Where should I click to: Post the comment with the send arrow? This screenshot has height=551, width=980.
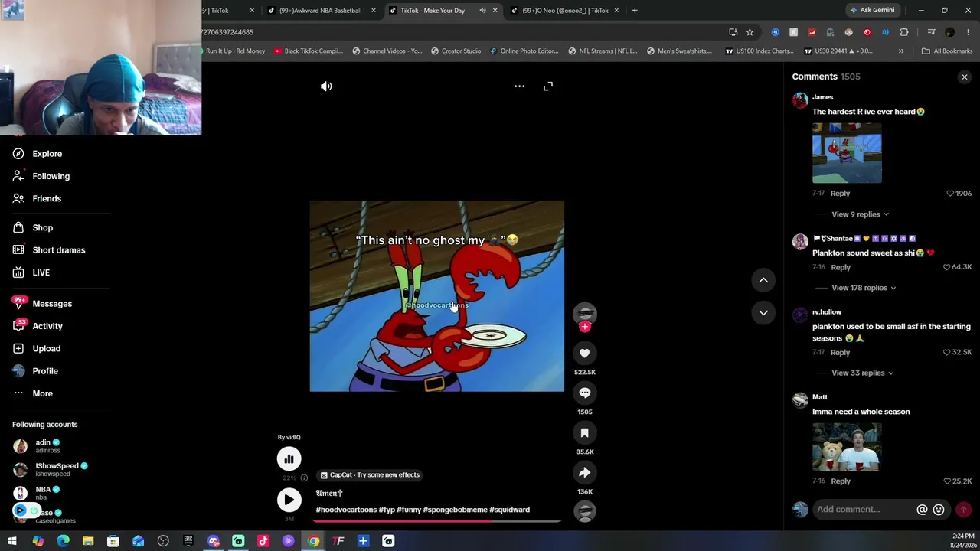coord(963,510)
